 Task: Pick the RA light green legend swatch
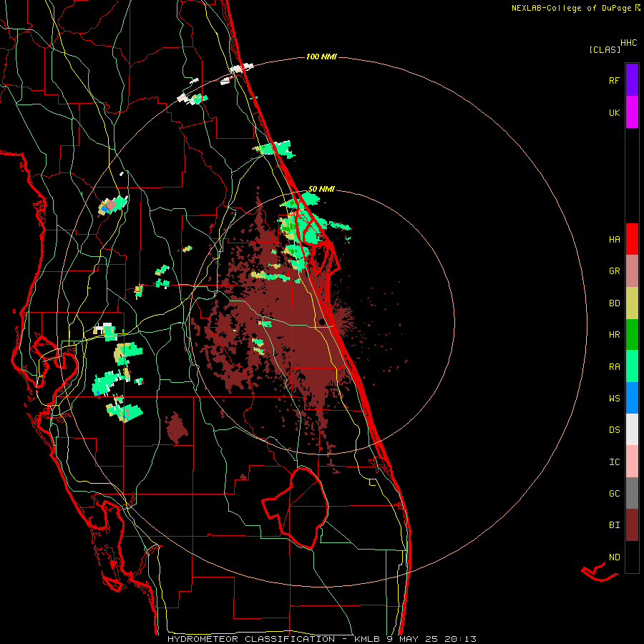click(632, 366)
